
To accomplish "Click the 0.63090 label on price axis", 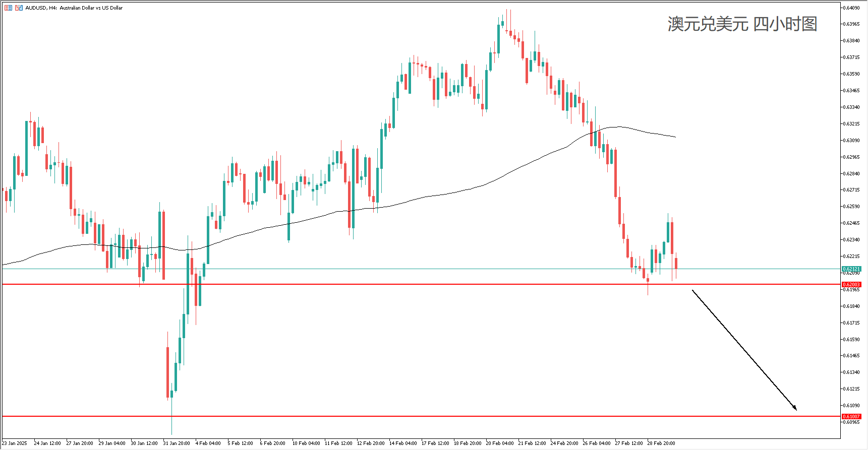I will pyautogui.click(x=851, y=141).
